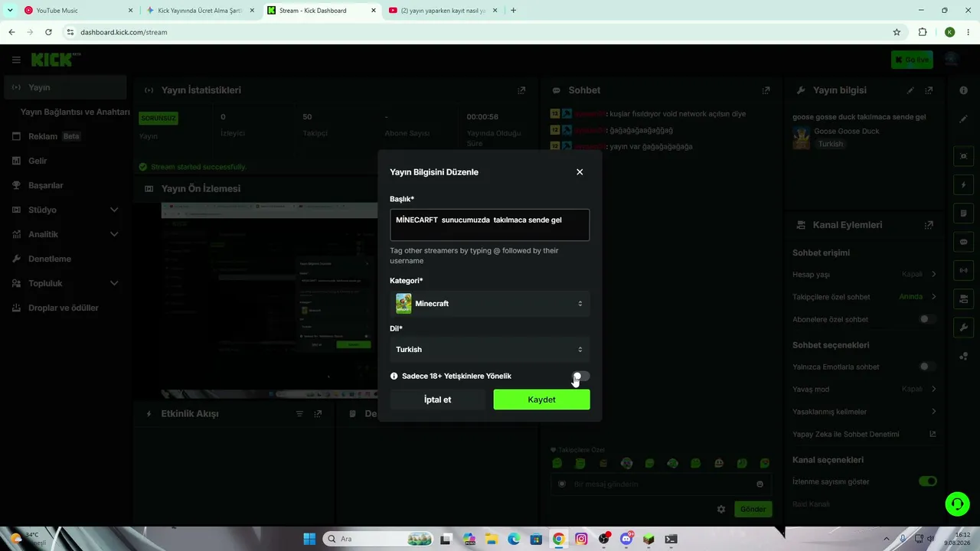This screenshot has height=551, width=980.
Task: Open Yapay Zeka ile Sohbet Denetimi link
Action: click(x=864, y=434)
